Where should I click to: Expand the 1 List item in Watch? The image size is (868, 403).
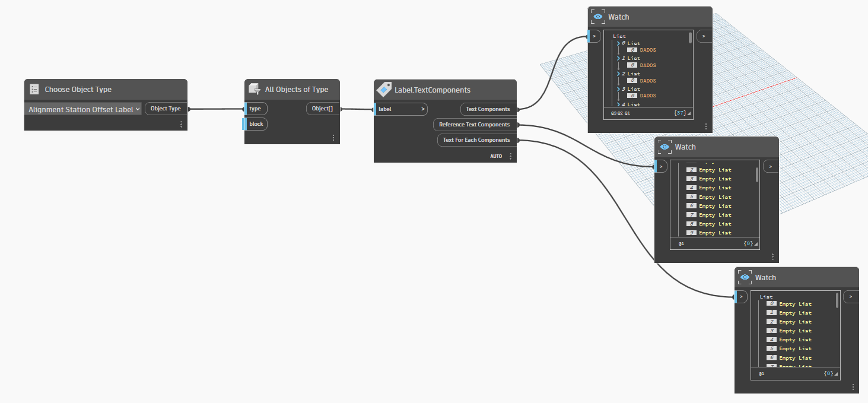(618, 58)
